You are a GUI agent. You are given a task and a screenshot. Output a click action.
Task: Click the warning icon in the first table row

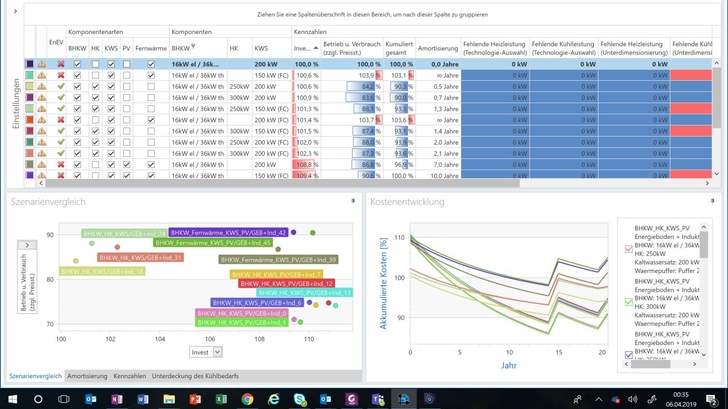point(42,63)
